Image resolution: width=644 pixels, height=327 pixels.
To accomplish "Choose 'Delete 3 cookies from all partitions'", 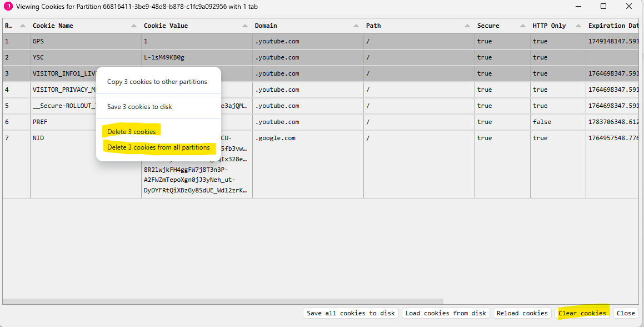I will [x=158, y=147].
